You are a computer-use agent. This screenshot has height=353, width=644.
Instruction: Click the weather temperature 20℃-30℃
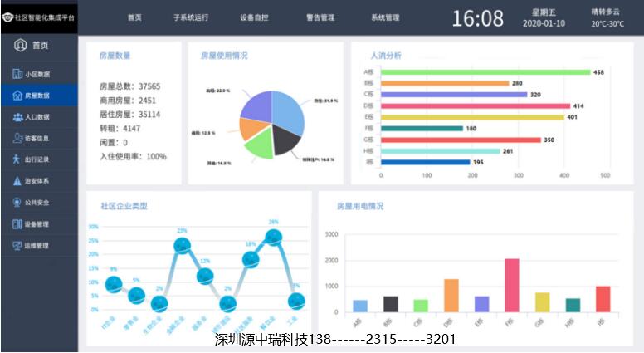(607, 24)
